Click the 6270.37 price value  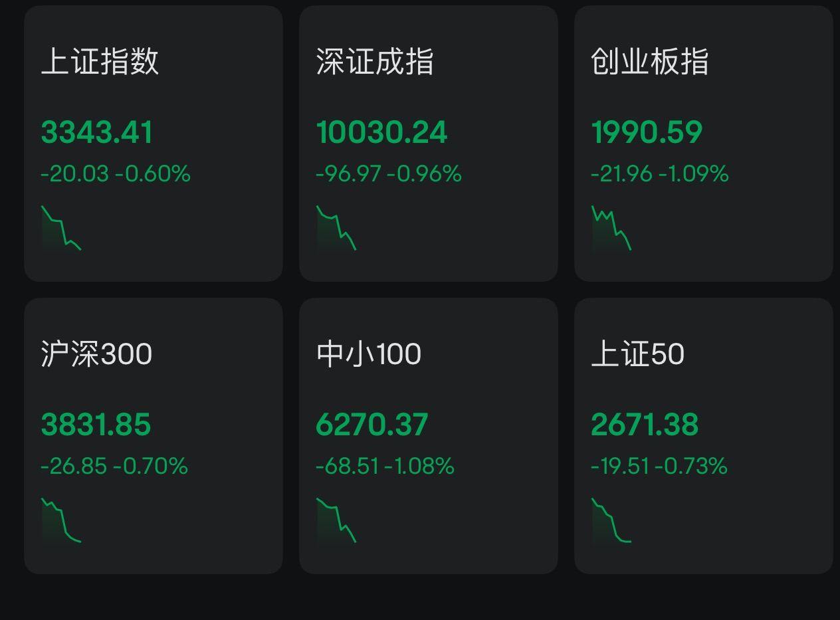(372, 425)
